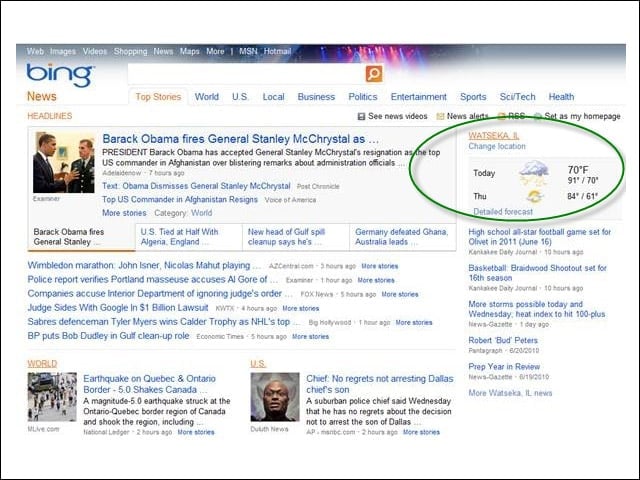Click the Bing logo
The height and width of the screenshot is (480, 640).
[60, 75]
